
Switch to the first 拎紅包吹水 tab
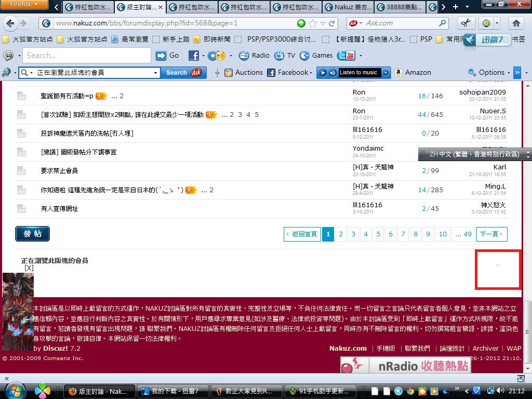88,7
